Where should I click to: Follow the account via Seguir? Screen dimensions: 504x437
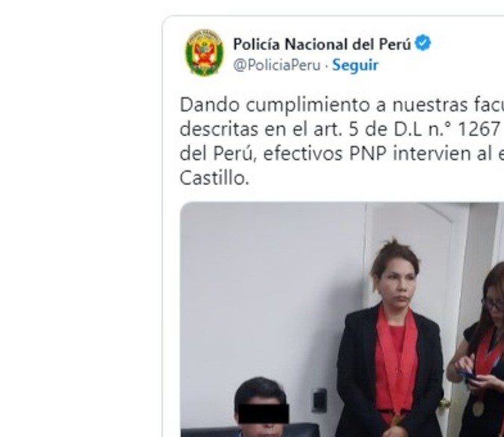click(355, 65)
